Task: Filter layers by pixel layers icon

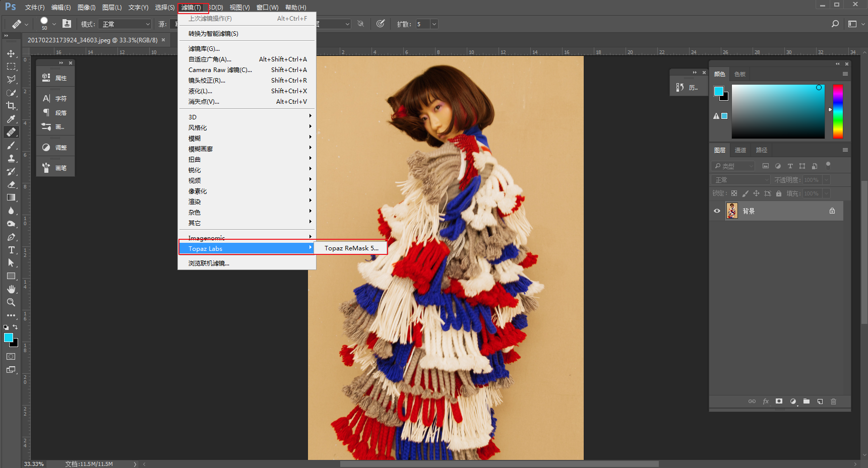Action: point(766,166)
